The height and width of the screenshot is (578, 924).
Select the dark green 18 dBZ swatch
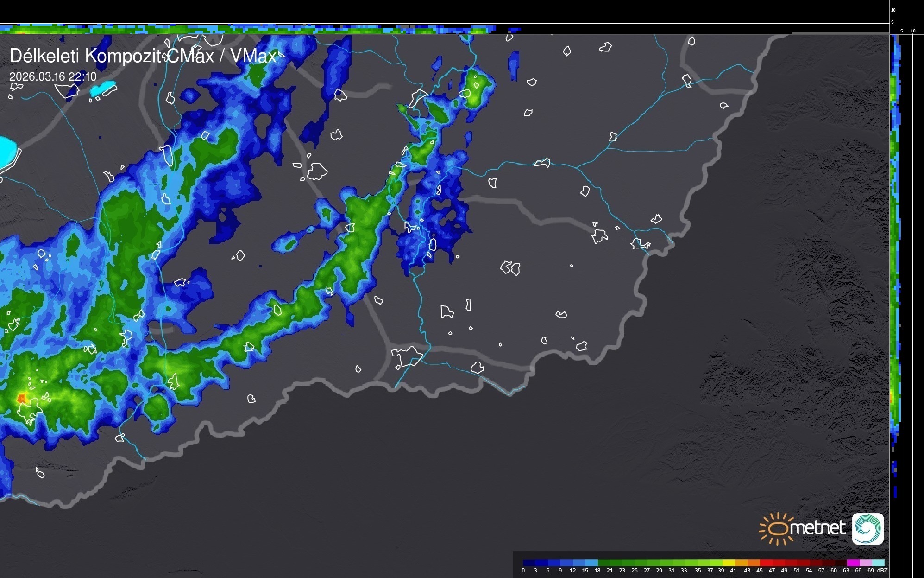click(x=603, y=563)
